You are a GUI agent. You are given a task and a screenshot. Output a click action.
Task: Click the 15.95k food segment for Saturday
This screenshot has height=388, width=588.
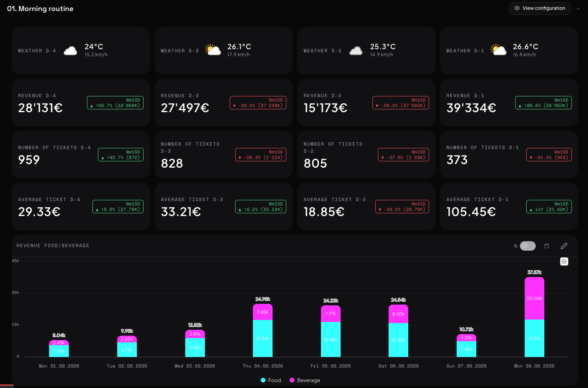398,340
